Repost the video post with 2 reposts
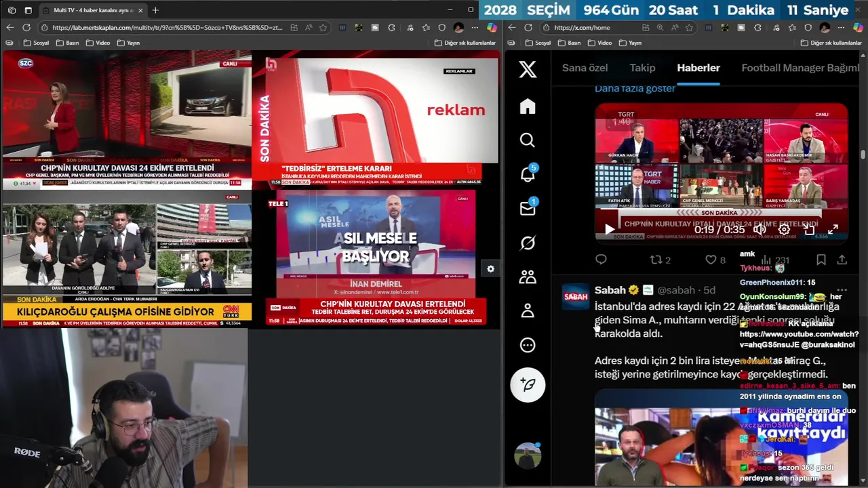This screenshot has width=868, height=488. point(660,260)
